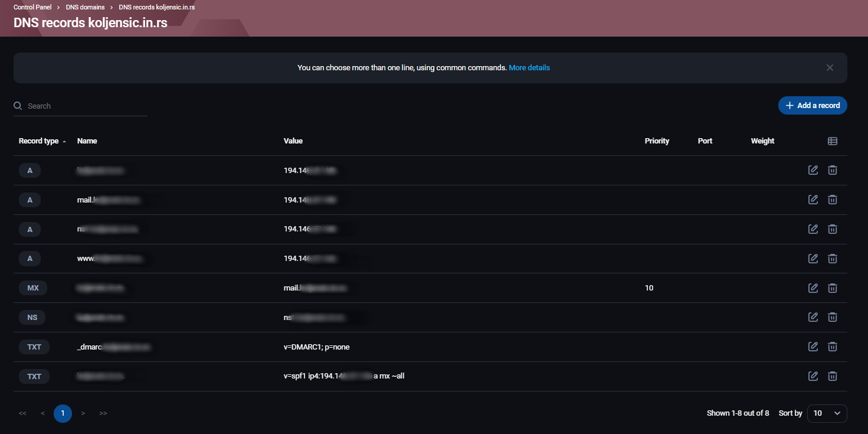Edit the SPF TXT record
Screen dimensions: 868x434
(x=813, y=376)
